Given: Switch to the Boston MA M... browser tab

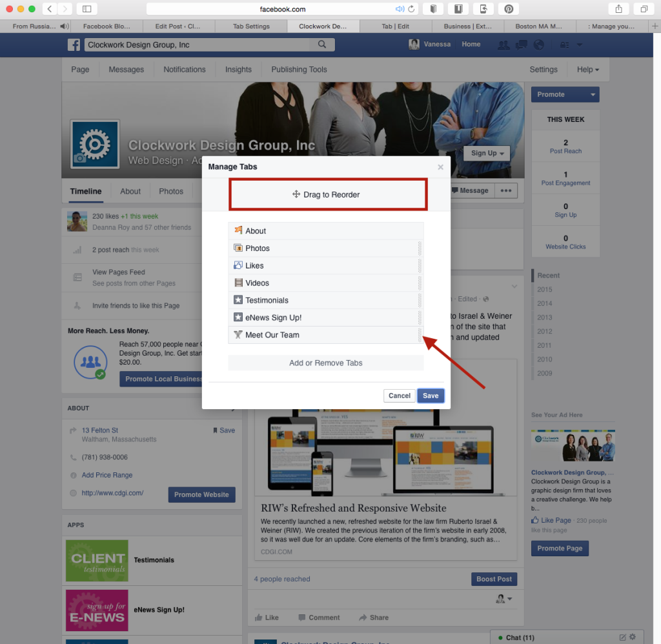Looking at the screenshot, I should tap(539, 26).
